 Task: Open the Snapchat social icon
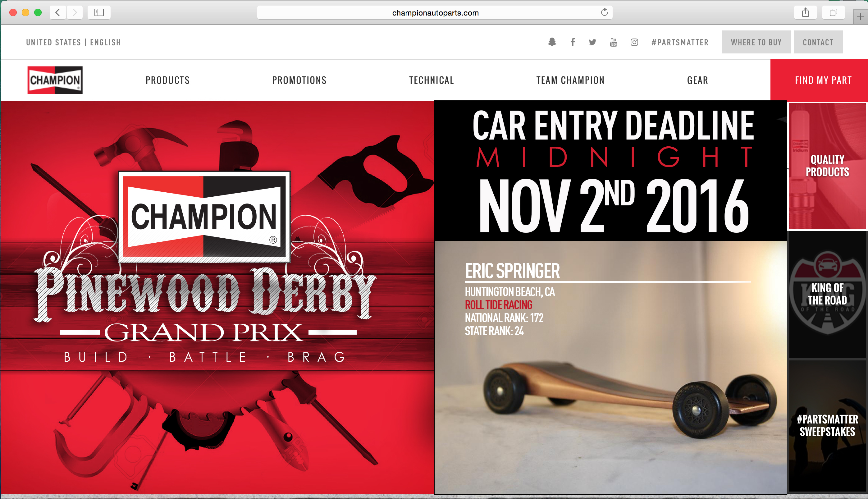552,42
